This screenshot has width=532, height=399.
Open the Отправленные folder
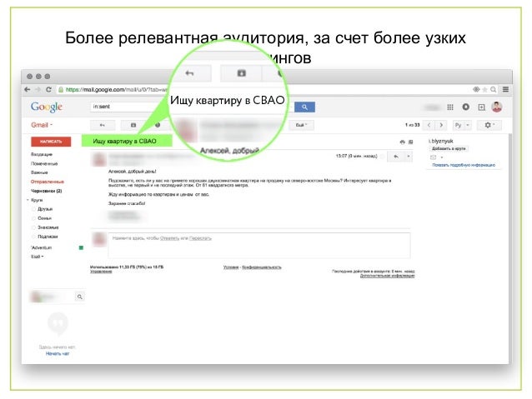click(x=48, y=182)
